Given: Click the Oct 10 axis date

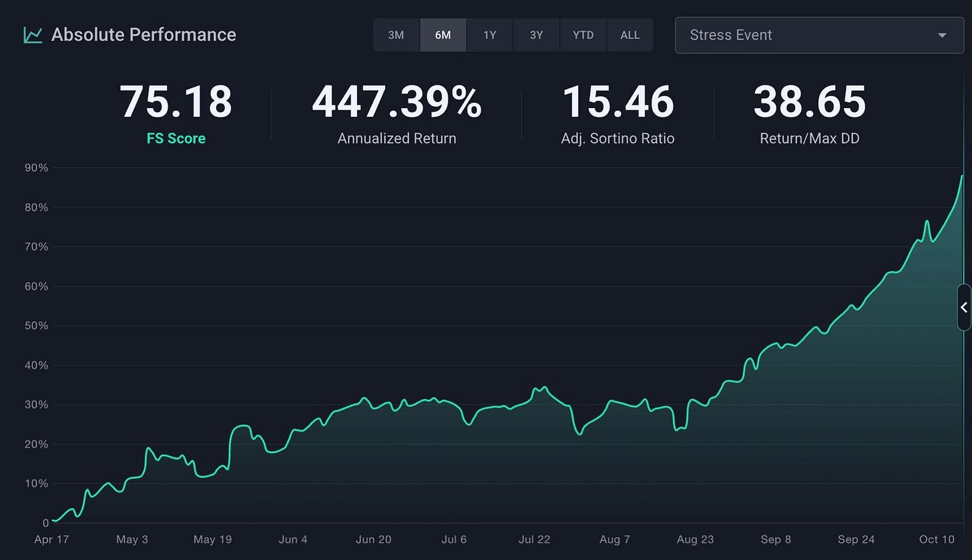Looking at the screenshot, I should pyautogui.click(x=937, y=539).
